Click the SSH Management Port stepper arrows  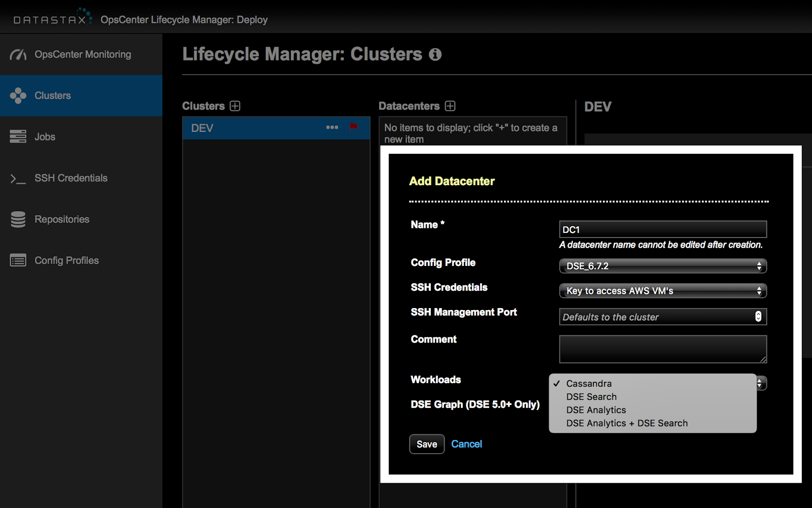pyautogui.click(x=758, y=317)
